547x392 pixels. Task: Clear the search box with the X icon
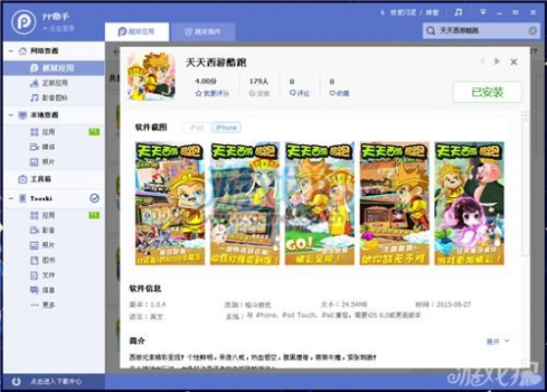(532, 31)
